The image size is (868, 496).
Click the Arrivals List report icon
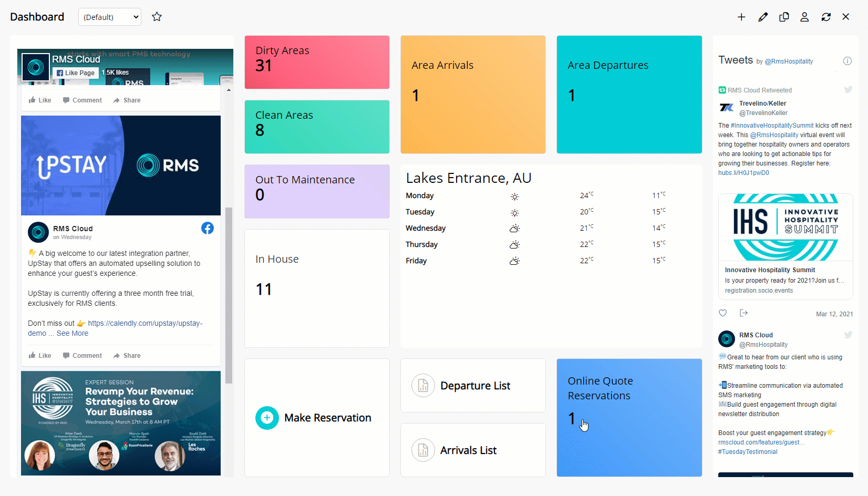pos(423,450)
